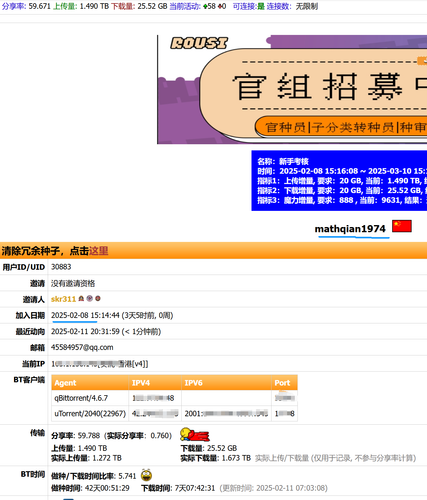Click the 实际分享率 0.760 text

click(138, 436)
